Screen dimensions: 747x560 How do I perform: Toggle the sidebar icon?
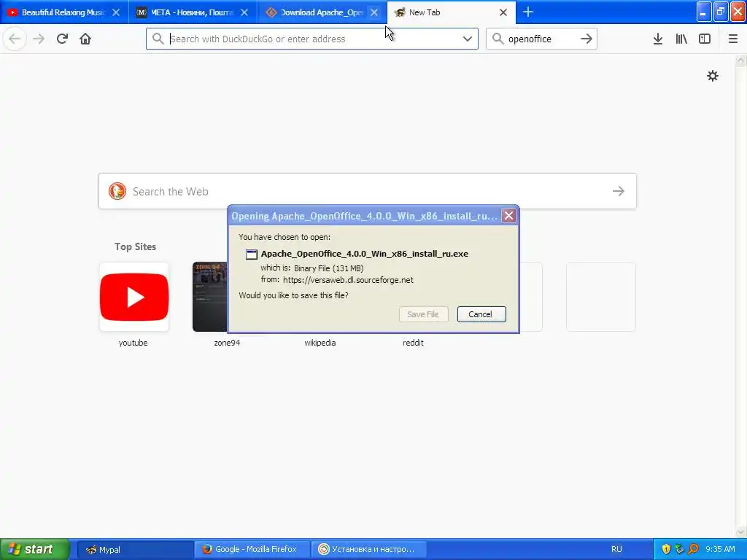pos(705,39)
